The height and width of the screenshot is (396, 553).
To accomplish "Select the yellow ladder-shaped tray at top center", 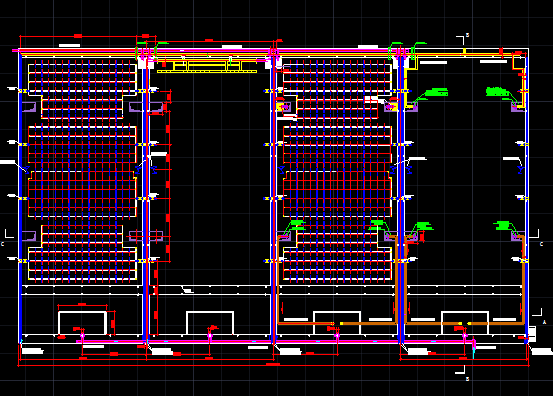I will pyautogui.click(x=207, y=66).
